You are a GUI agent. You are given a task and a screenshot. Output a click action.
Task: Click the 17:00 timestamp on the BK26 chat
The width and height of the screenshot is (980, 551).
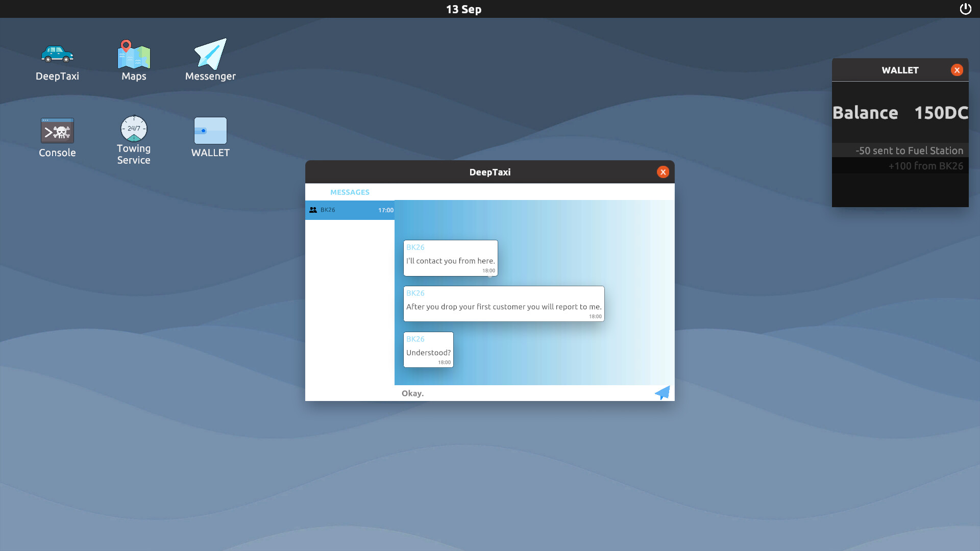click(385, 210)
